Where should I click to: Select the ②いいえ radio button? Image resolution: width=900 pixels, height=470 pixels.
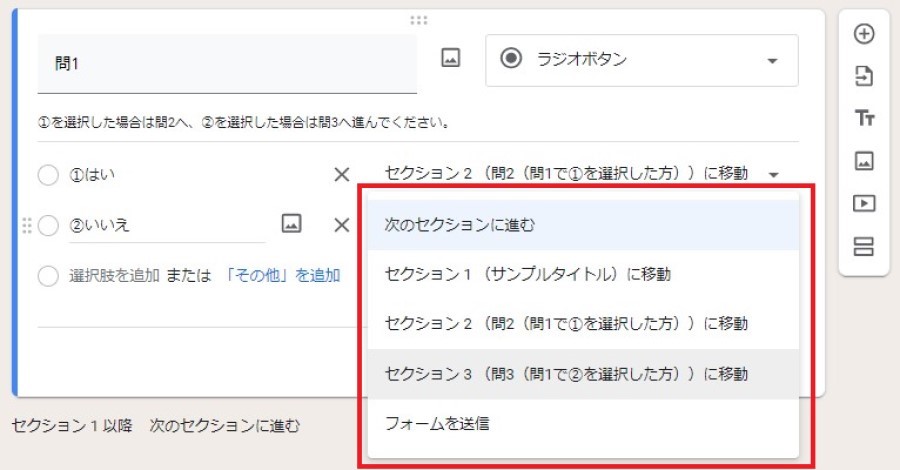48,226
